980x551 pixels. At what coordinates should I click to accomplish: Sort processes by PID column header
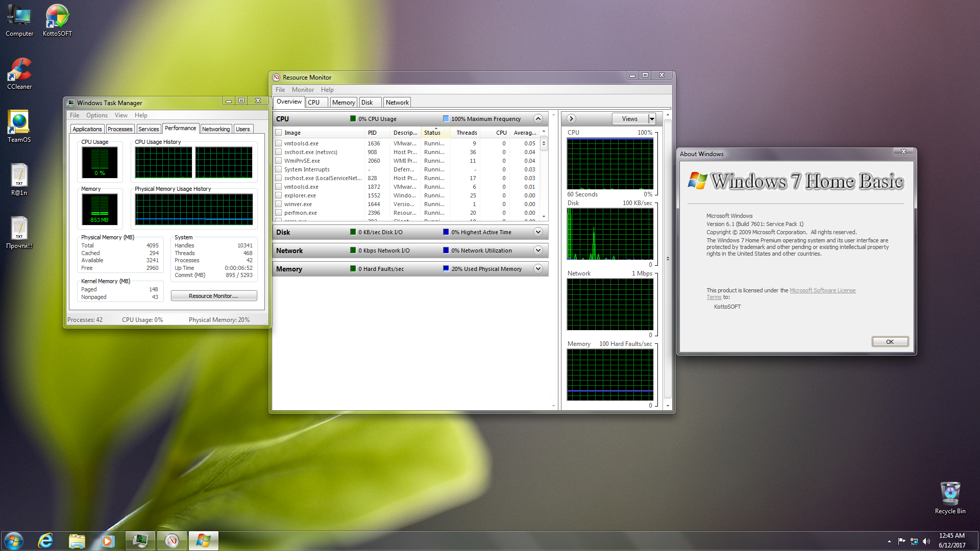[377, 133]
